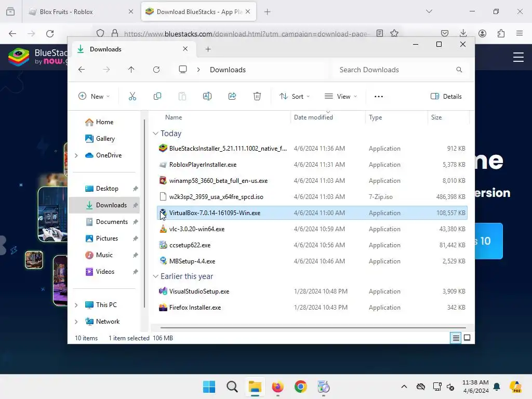Open the Sort dropdown menu

click(x=294, y=96)
